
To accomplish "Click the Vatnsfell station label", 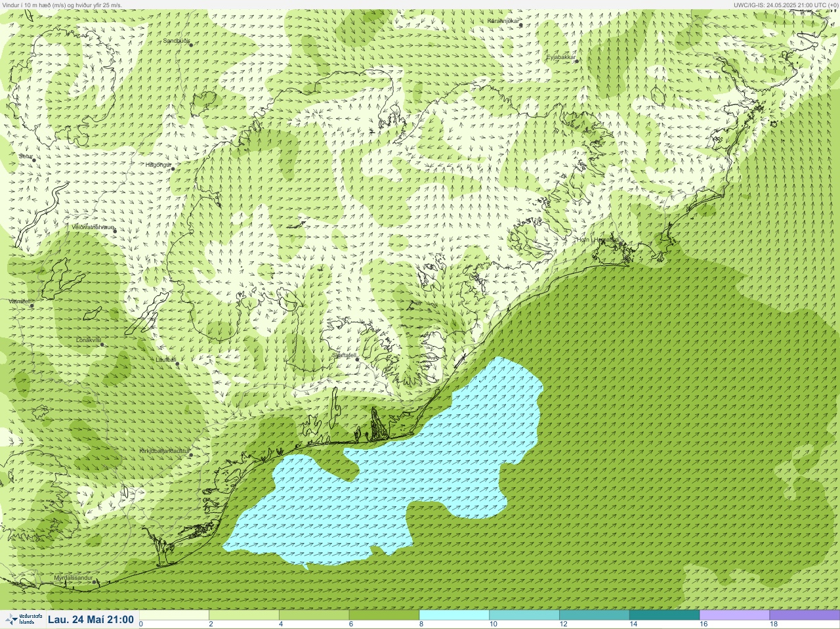I will [x=20, y=301].
